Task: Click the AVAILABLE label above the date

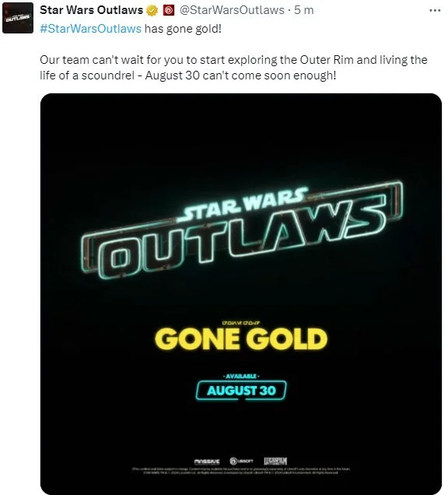Action: coord(241,376)
